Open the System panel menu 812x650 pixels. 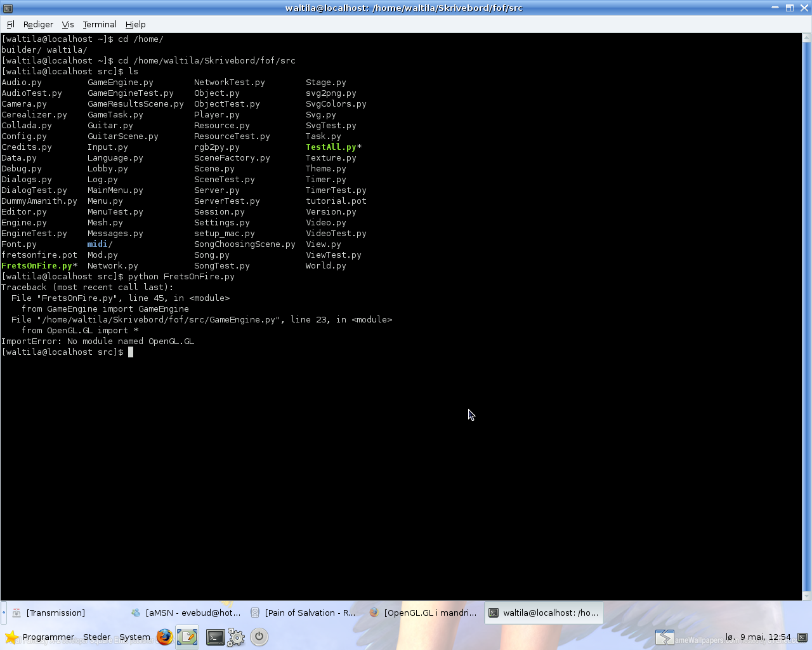tap(134, 637)
